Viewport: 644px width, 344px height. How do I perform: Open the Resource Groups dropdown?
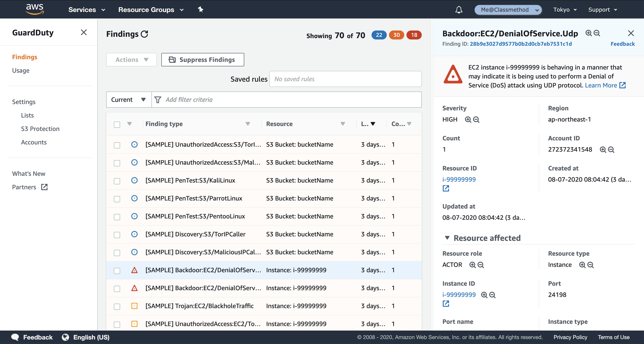point(151,10)
